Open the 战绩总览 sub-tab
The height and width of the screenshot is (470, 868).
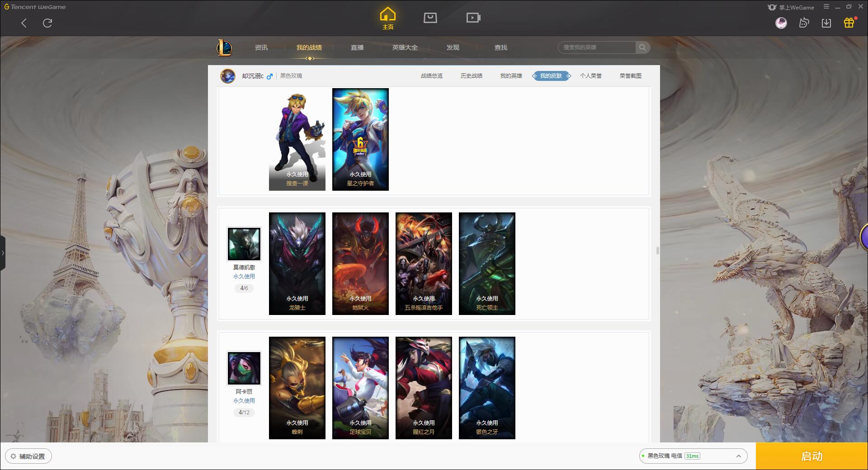432,76
